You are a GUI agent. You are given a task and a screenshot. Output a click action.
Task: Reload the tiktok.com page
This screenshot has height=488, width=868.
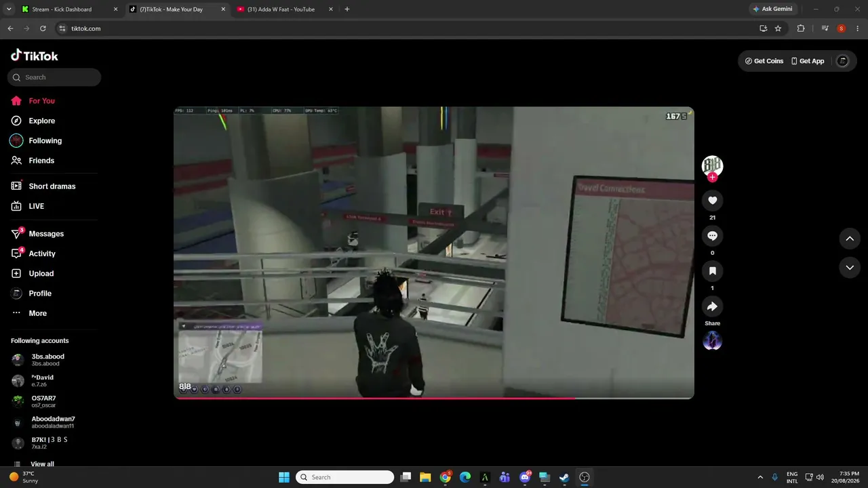[43, 28]
